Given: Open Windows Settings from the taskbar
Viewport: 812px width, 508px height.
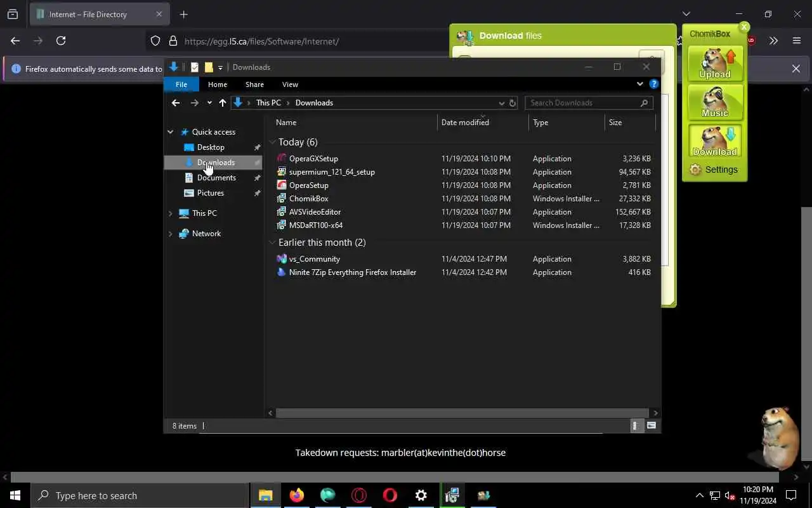Looking at the screenshot, I should click(x=421, y=495).
